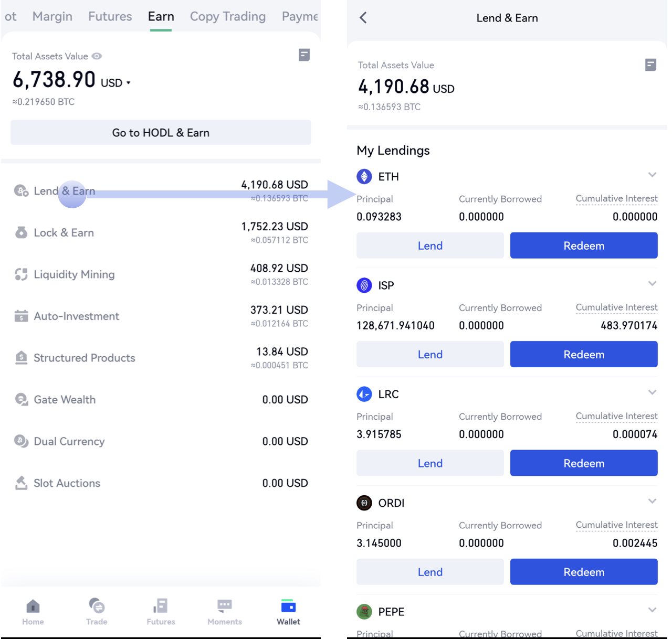Switch to the Copy Trading tab

tap(227, 16)
